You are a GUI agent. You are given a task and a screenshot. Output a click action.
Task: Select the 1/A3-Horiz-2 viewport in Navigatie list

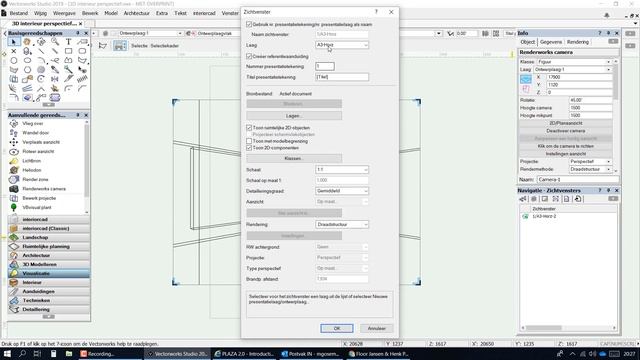click(544, 216)
